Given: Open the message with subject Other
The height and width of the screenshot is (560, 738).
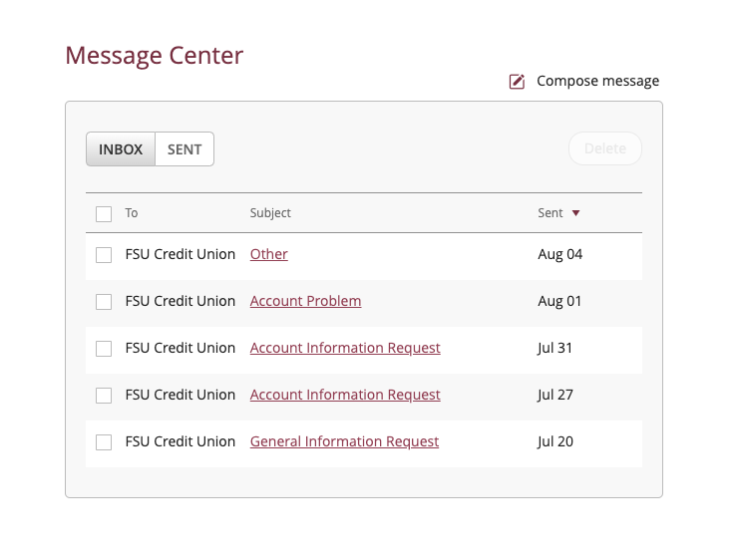Looking at the screenshot, I should pyautogui.click(x=269, y=255).
